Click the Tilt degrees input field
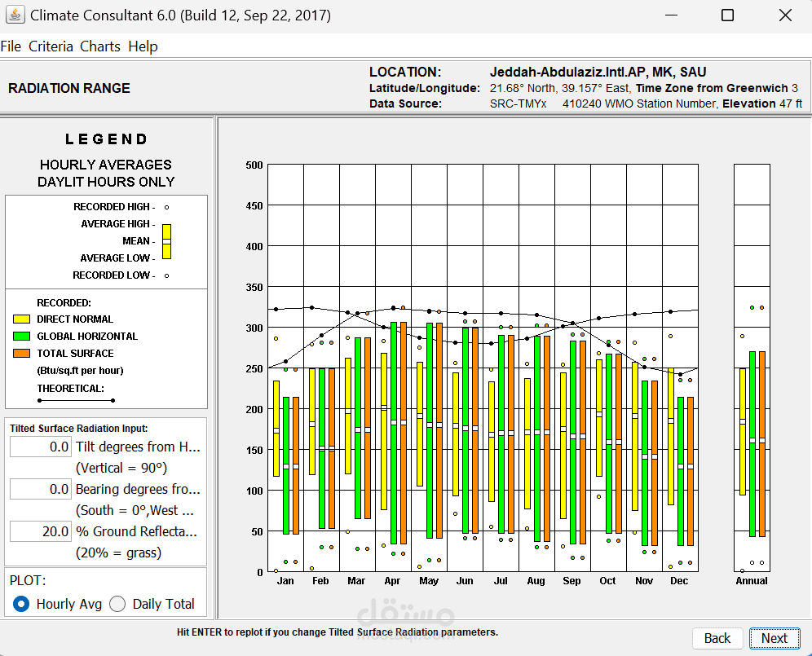The width and height of the screenshot is (812, 656). coord(41,447)
